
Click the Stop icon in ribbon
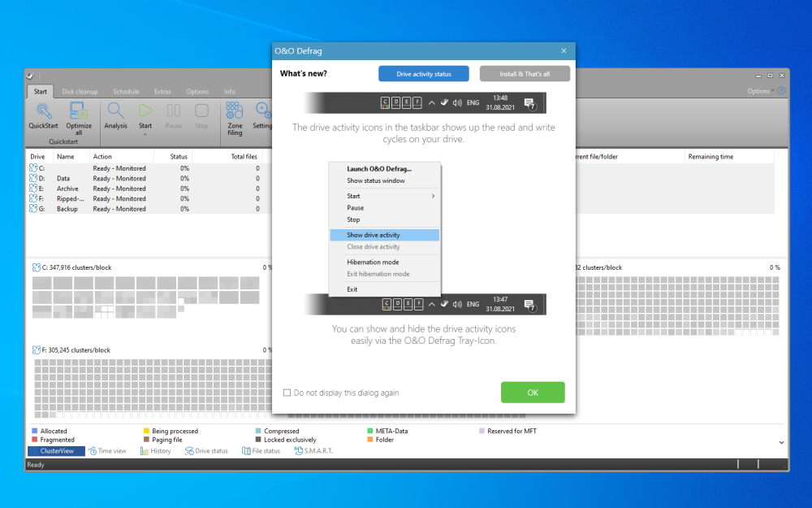coord(201,111)
